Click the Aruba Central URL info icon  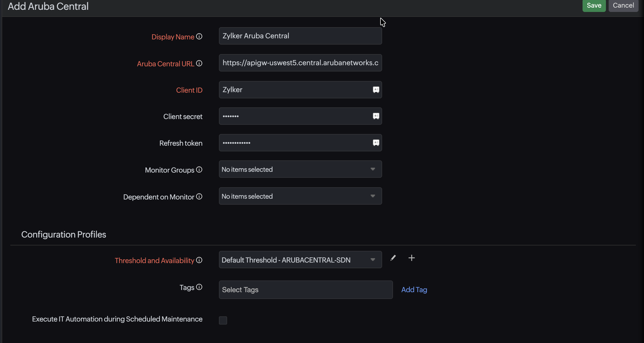(199, 63)
